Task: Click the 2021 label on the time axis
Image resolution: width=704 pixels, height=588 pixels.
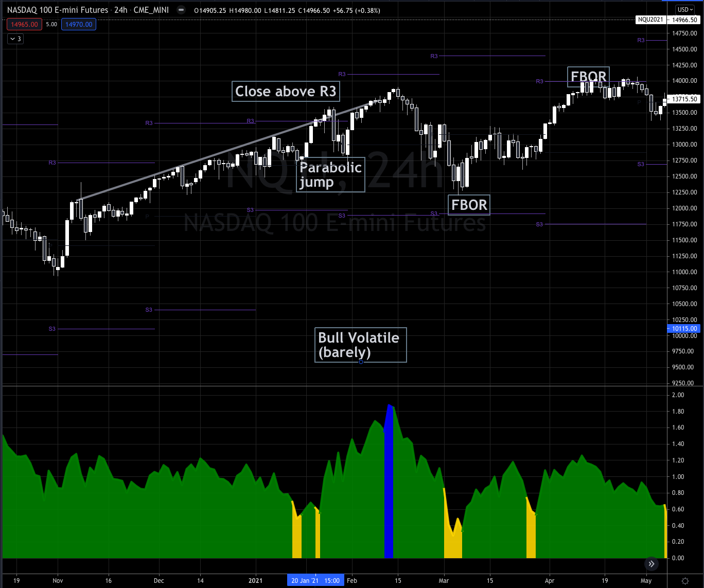Action: point(255,581)
